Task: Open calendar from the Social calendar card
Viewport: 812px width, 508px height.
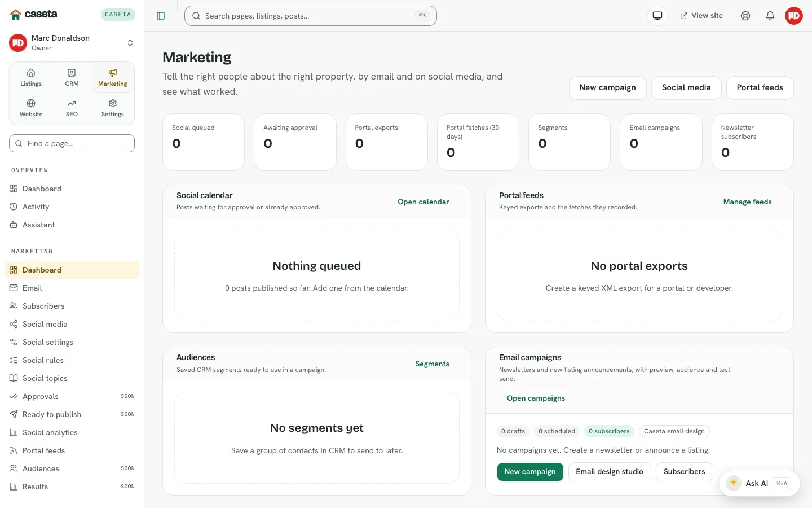Action: click(x=423, y=202)
